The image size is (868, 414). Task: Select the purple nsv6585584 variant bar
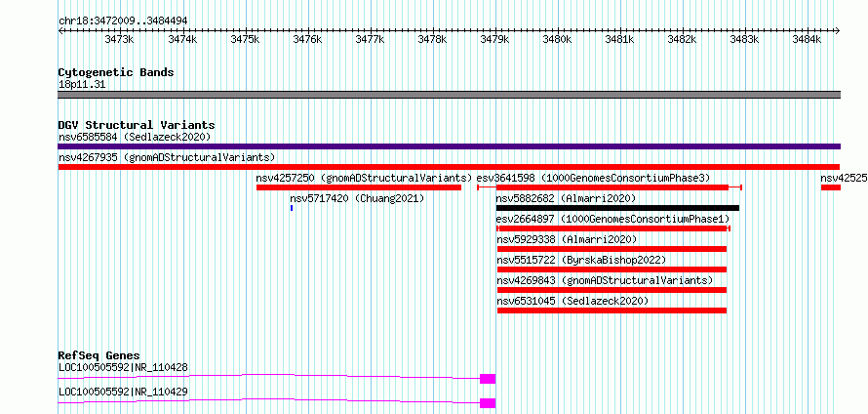[449, 146]
